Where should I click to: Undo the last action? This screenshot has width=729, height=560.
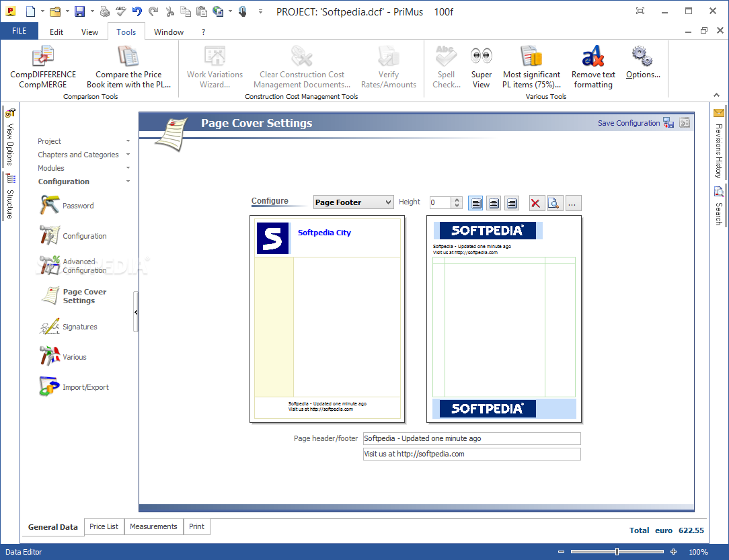click(x=137, y=11)
